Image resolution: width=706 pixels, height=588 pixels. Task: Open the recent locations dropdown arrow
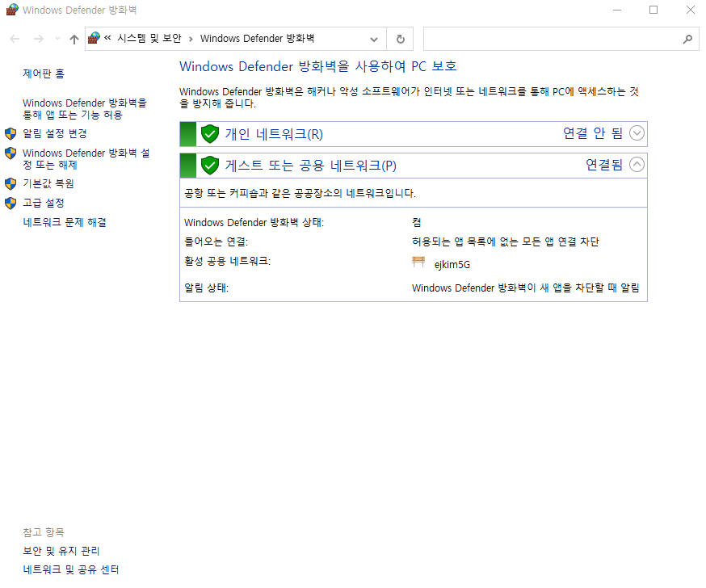pos(57,39)
